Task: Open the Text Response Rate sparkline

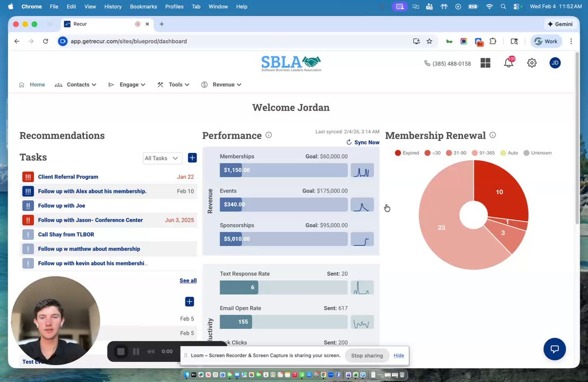Action: point(362,288)
